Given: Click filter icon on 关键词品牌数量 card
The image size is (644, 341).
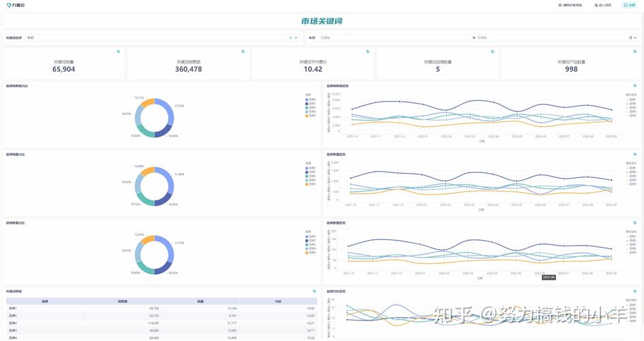Looking at the screenshot, I should tap(492, 51).
